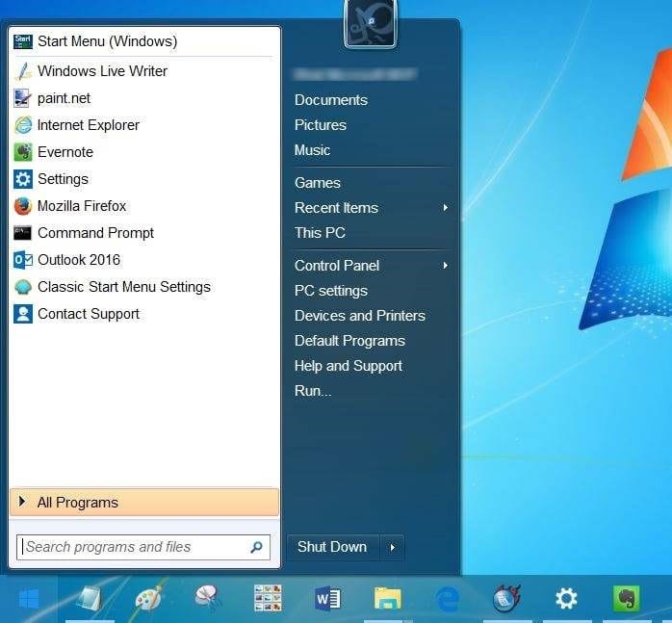Open Devices and Printers

pyautogui.click(x=359, y=316)
